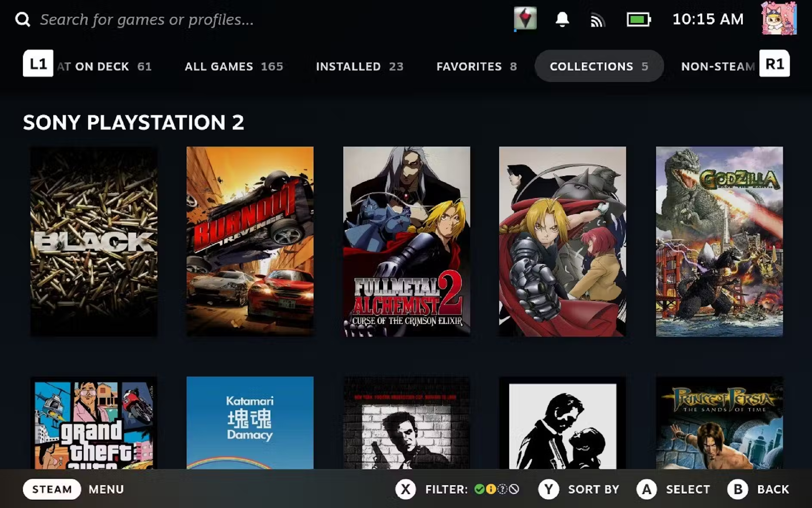812x508 pixels.
Task: Switch to the Non-Steam tab
Action: pos(718,67)
